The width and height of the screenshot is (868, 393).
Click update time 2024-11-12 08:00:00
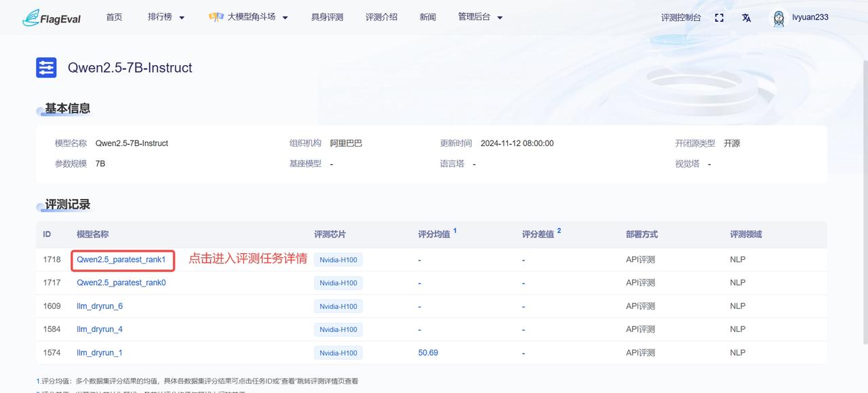click(517, 143)
